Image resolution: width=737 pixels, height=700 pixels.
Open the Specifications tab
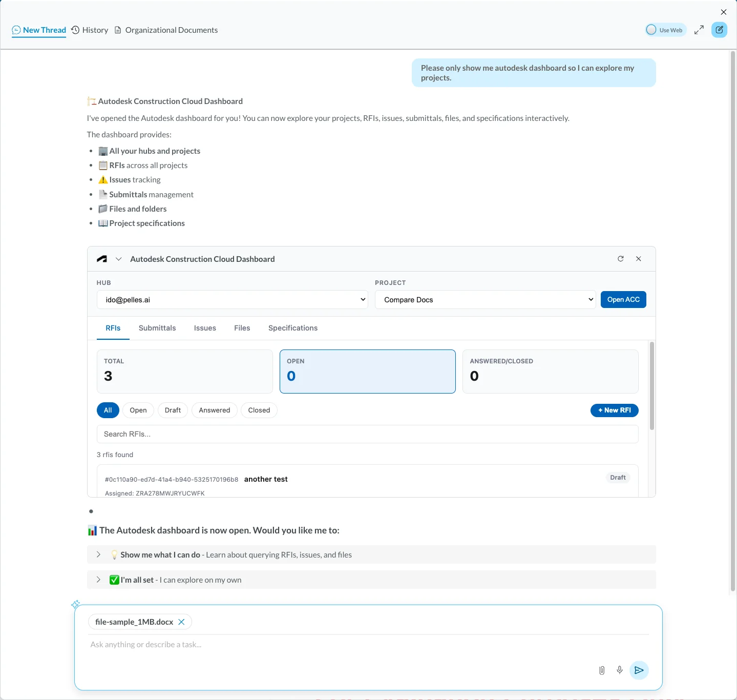293,328
